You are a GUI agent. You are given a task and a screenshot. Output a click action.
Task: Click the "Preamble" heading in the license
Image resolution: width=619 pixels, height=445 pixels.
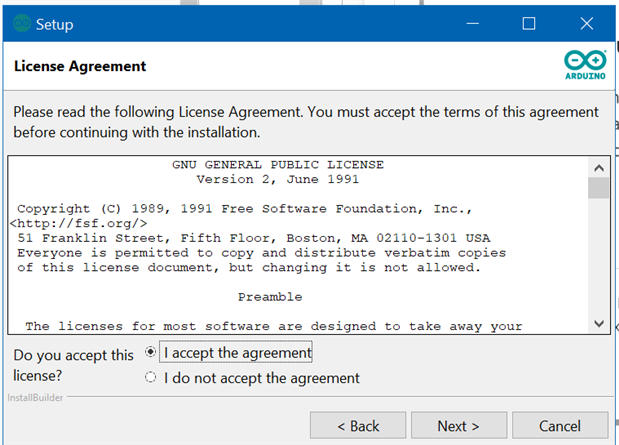point(270,297)
